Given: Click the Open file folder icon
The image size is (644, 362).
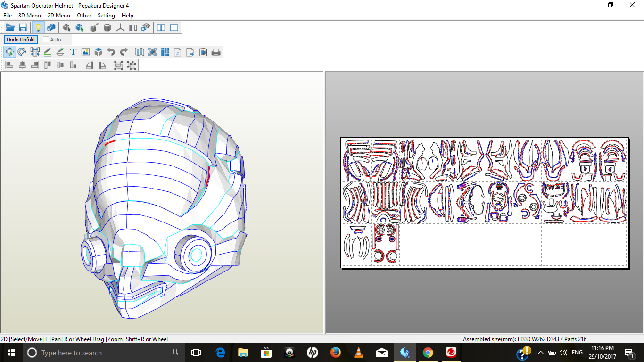Looking at the screenshot, I should click(10, 28).
